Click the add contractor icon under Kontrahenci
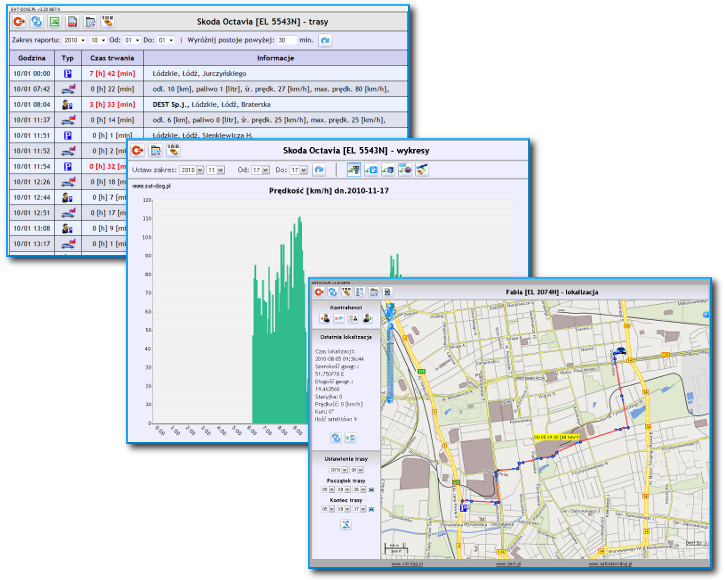Image resolution: width=725 pixels, height=580 pixels. click(325, 318)
